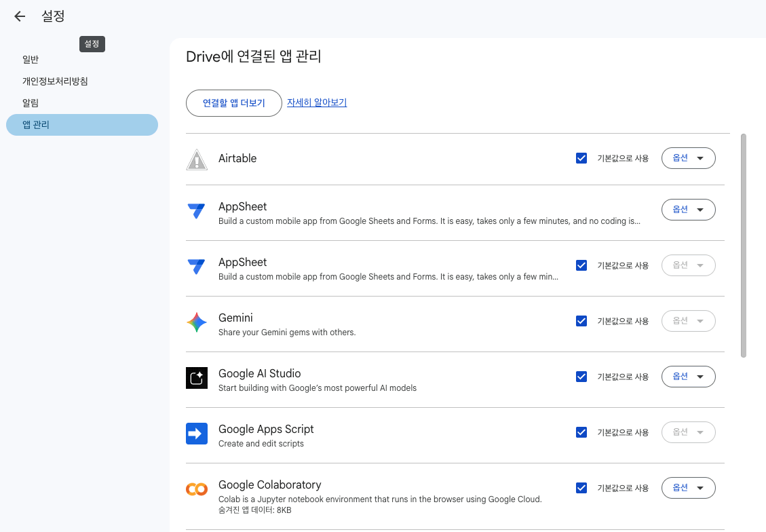Viewport: 766px width, 532px height.
Task: Click the Gemini app icon
Action: tap(196, 322)
